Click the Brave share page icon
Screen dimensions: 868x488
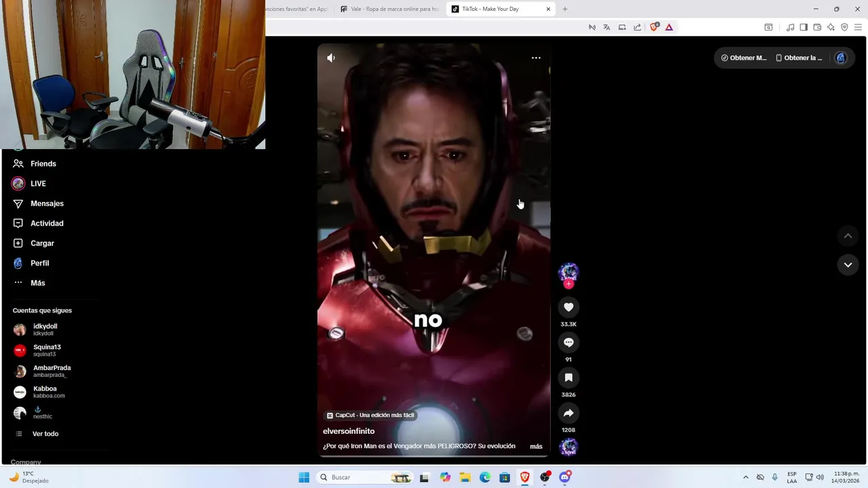[x=637, y=27]
